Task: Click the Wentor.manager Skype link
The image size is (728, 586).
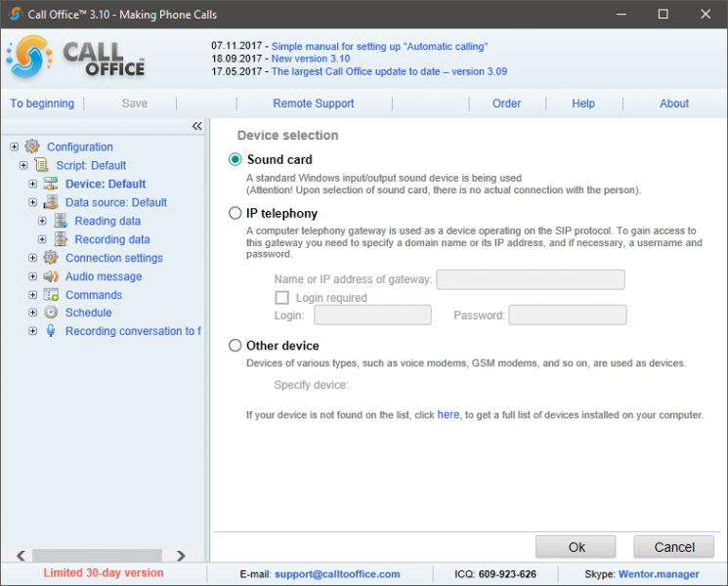Action: (x=659, y=574)
